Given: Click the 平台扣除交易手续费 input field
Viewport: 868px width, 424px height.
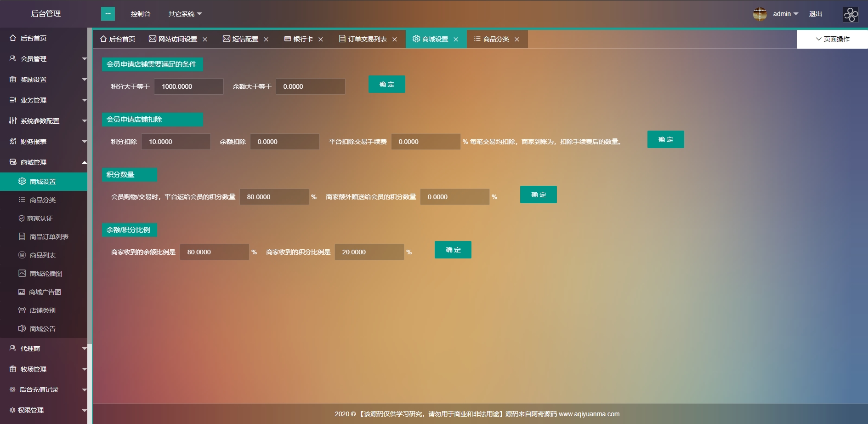Looking at the screenshot, I should 426,142.
